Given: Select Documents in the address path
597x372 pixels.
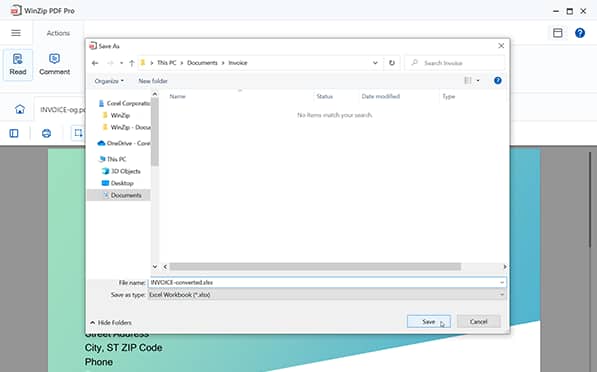Looking at the screenshot, I should 202,63.
